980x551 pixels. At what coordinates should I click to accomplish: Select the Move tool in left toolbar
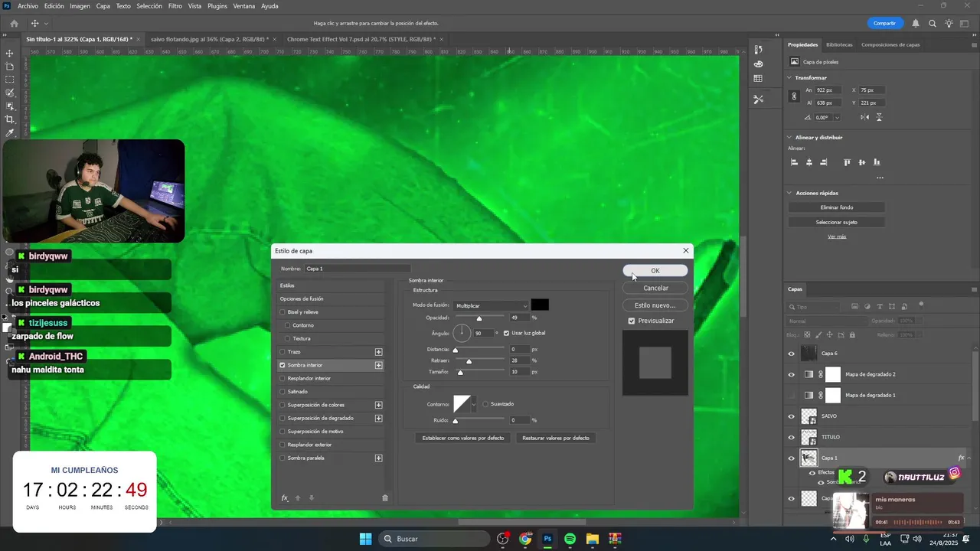[10, 53]
